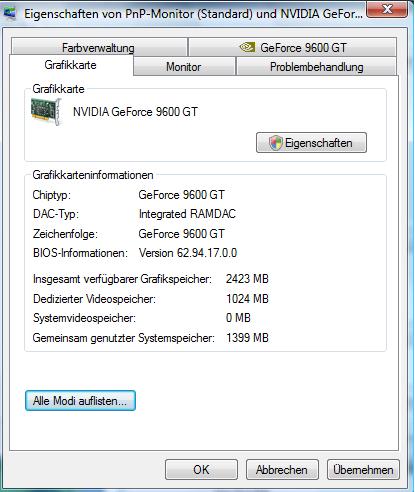The image size is (415, 492).
Task: Click Insgesamt verfügbarer Grafikspeicher label
Action: tap(122, 279)
